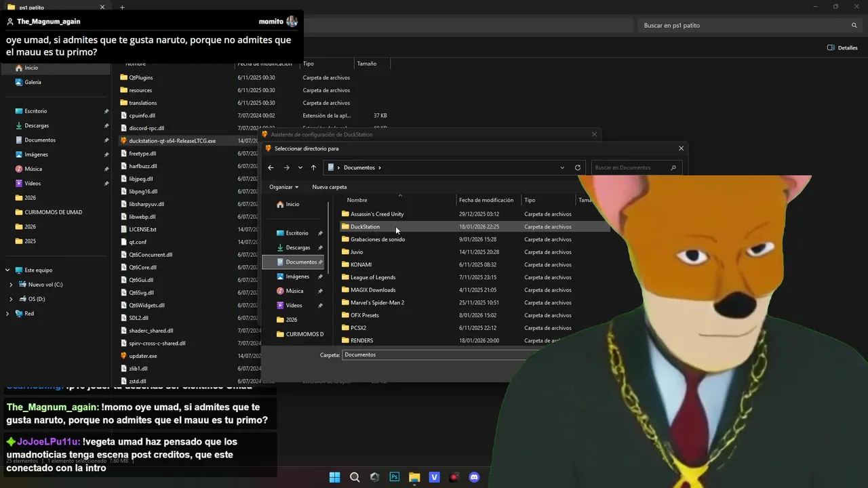Select Documentos in dialog sidebar
The height and width of the screenshot is (488, 868).
294,262
